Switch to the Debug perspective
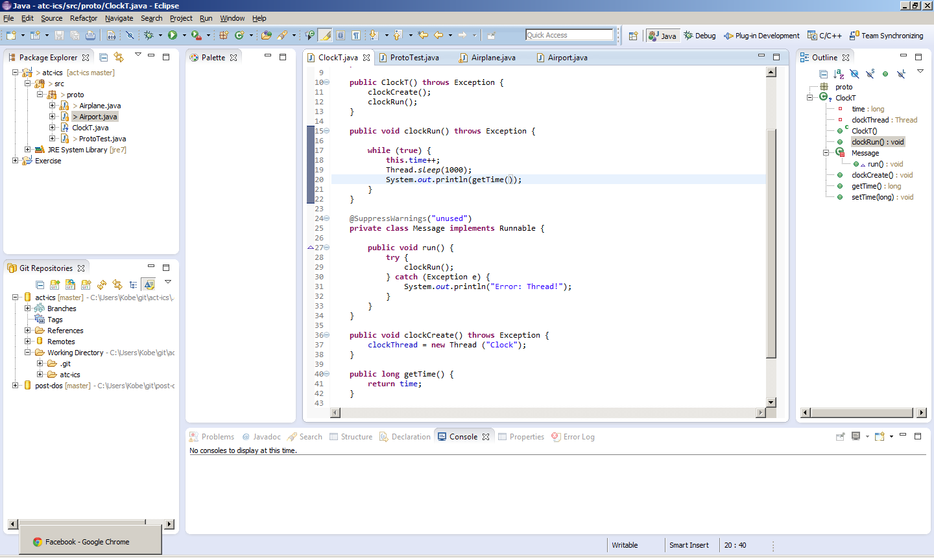 click(x=699, y=36)
